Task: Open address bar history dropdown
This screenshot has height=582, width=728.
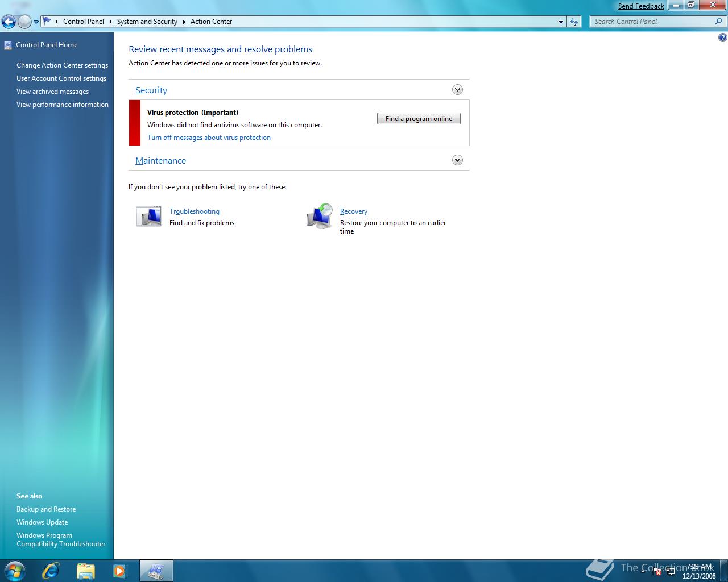Action: pyautogui.click(x=561, y=22)
